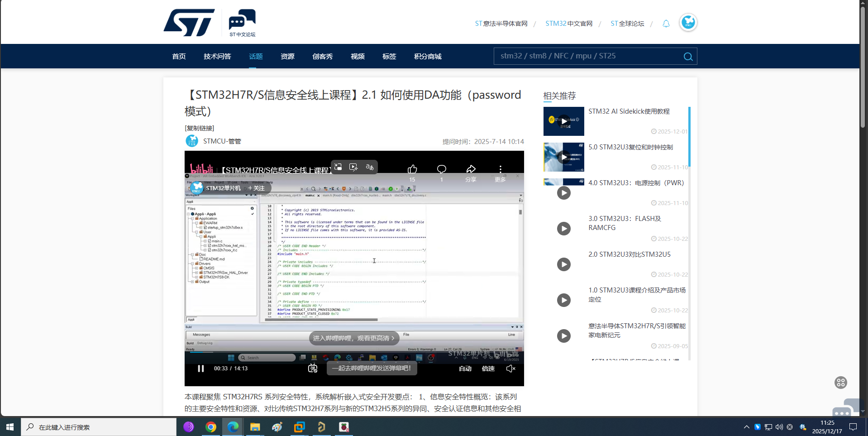Open notifications via the bell icon
This screenshot has height=436, width=868.
point(666,24)
